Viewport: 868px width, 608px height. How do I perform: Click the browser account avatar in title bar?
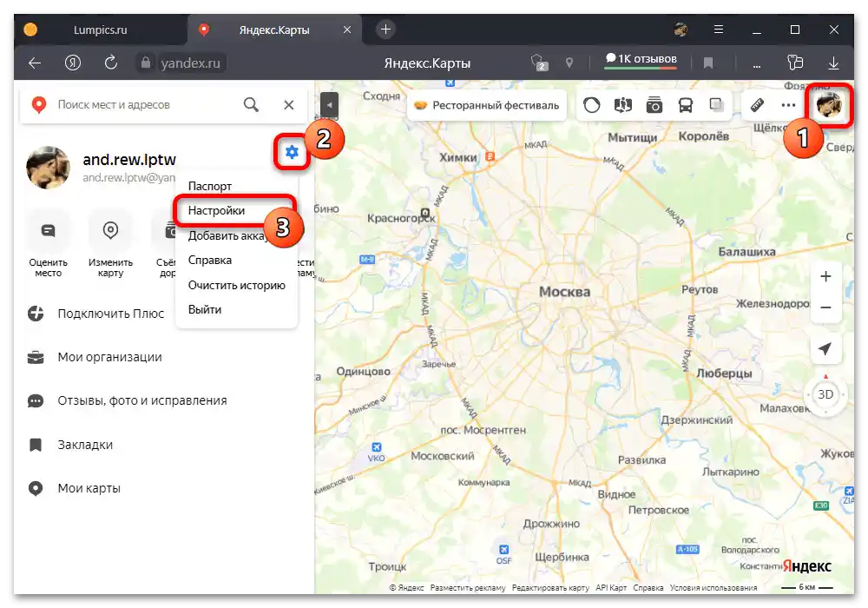coord(681,30)
